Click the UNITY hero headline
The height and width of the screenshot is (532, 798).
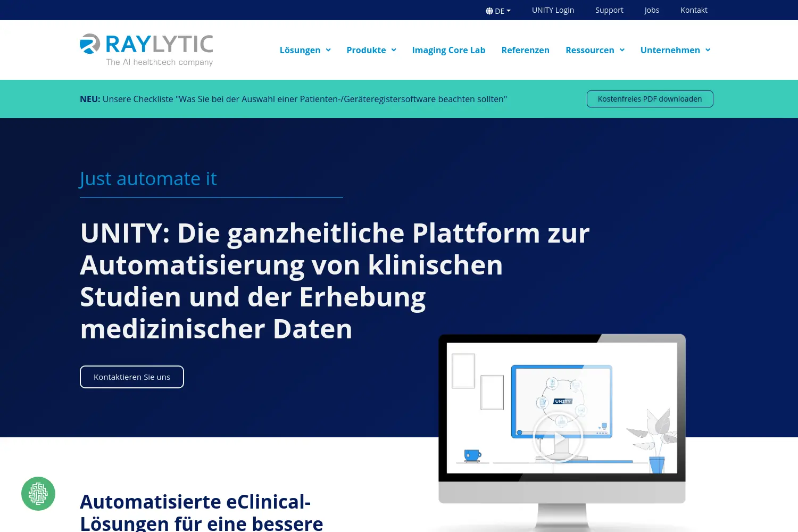335,281
